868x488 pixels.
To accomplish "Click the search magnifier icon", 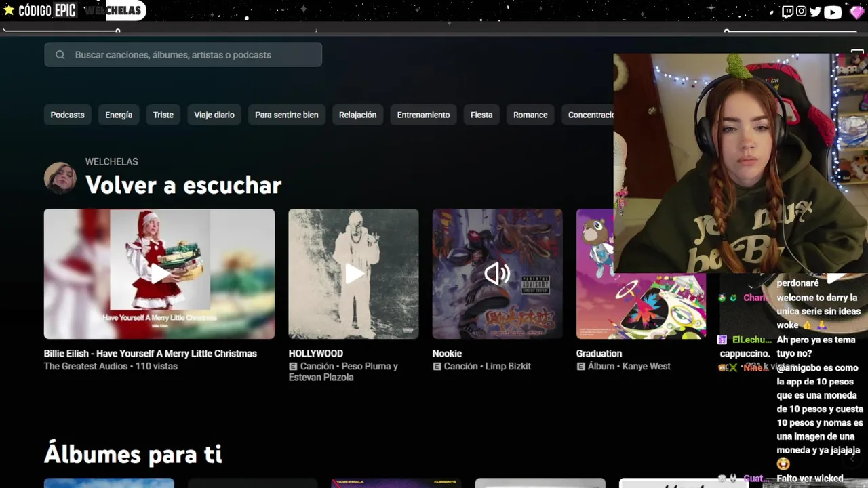I will 60,55.
